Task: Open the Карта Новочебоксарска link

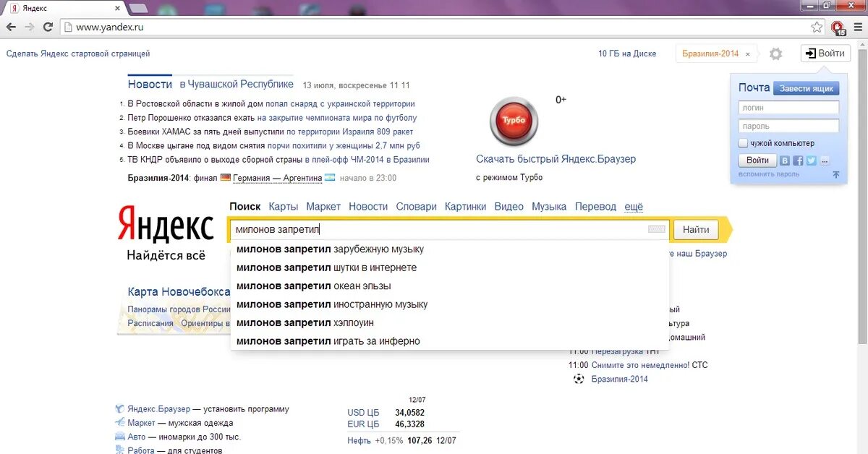Action: (179, 292)
